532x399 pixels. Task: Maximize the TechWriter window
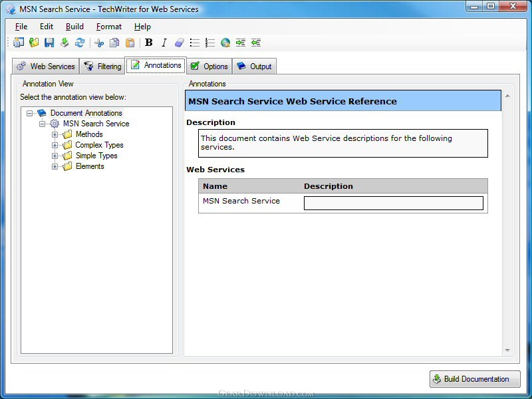491,6
